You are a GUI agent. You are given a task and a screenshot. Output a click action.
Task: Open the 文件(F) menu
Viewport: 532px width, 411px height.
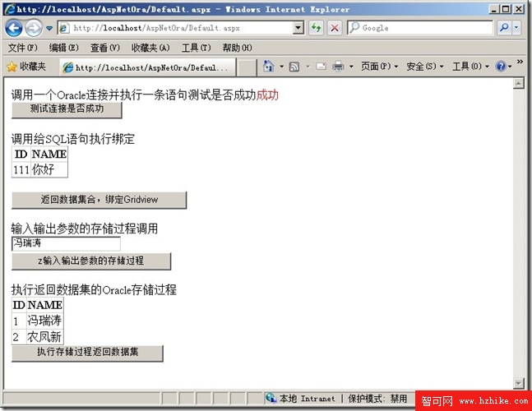click(x=23, y=48)
